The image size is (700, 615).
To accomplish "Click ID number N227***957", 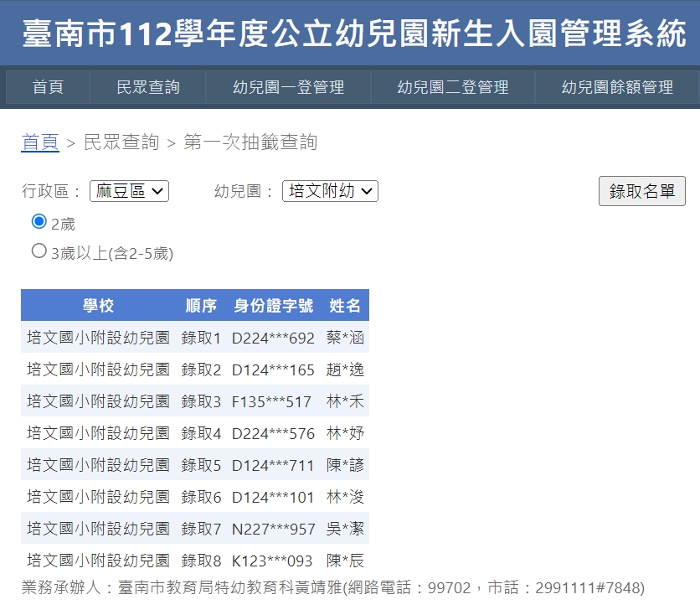I will click(274, 529).
